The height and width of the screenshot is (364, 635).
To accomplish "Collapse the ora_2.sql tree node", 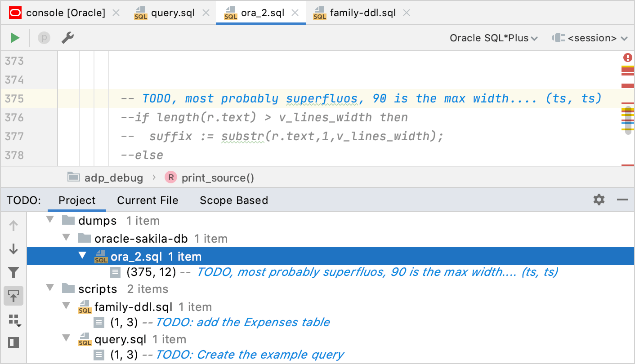I will (82, 256).
